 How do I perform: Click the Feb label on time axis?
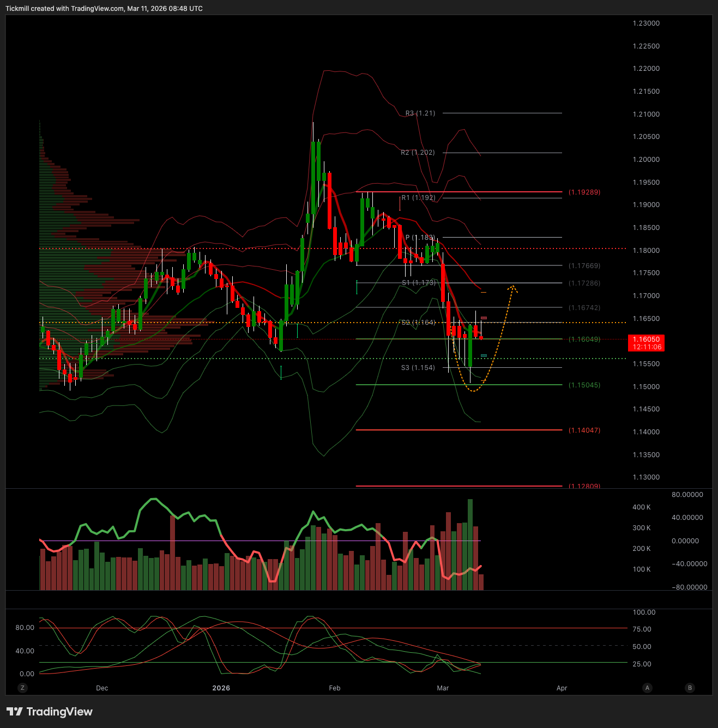tap(335, 688)
